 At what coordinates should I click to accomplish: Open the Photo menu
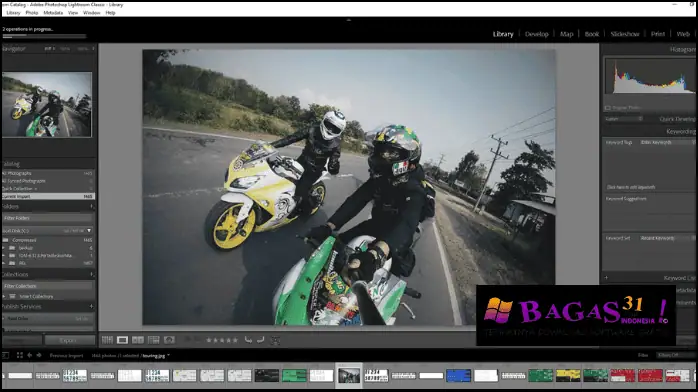coord(32,13)
